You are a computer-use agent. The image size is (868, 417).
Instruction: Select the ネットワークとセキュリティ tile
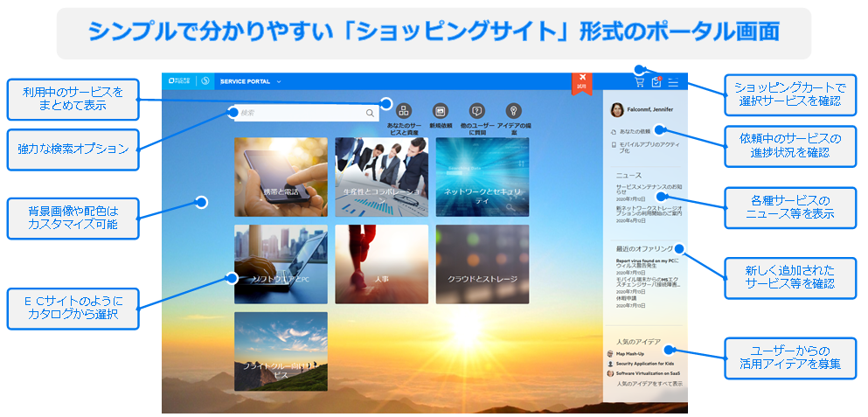coord(482,177)
